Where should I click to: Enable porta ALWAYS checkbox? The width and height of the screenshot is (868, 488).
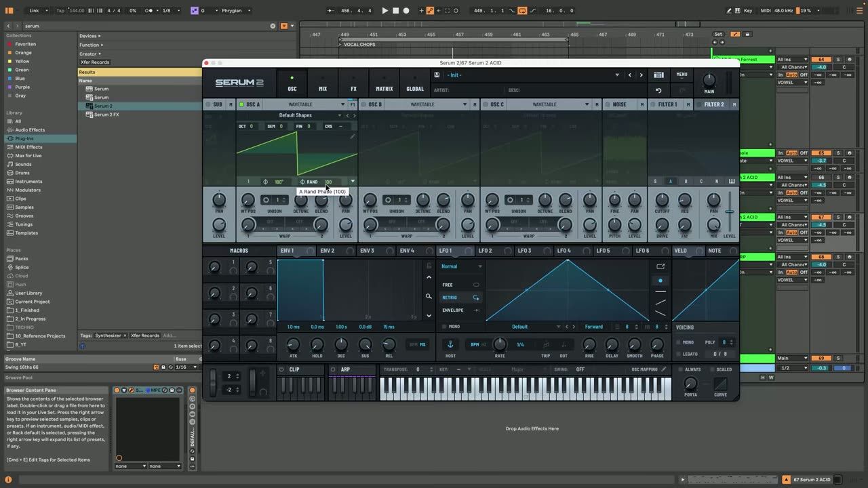680,369
